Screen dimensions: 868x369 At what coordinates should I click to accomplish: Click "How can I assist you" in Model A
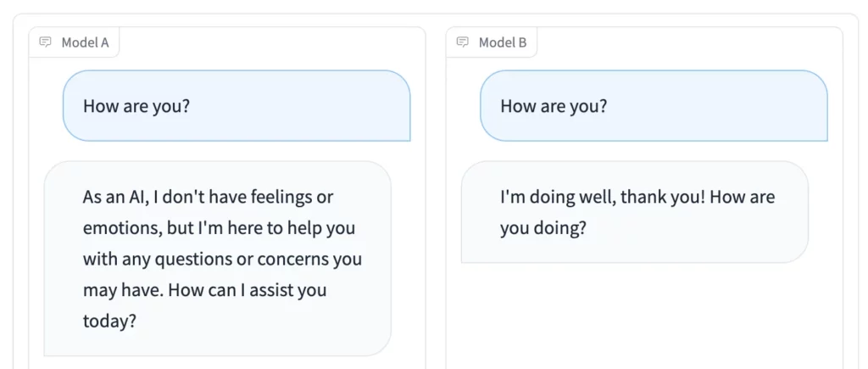click(248, 291)
